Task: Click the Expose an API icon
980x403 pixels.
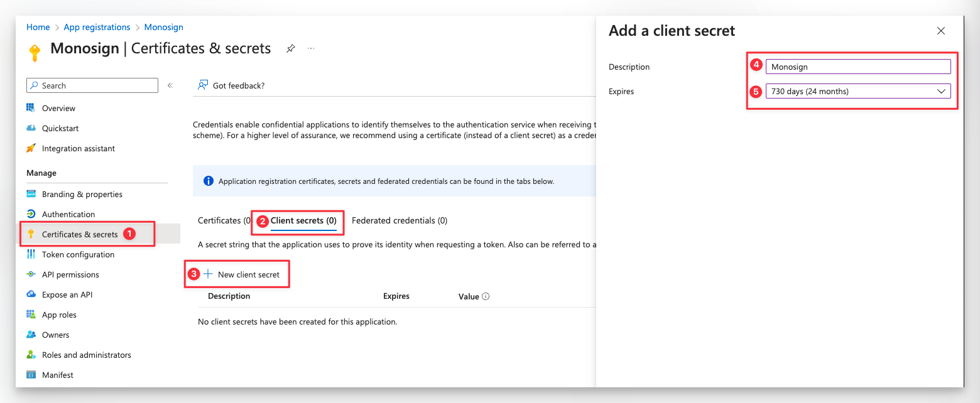Action: tap(31, 294)
